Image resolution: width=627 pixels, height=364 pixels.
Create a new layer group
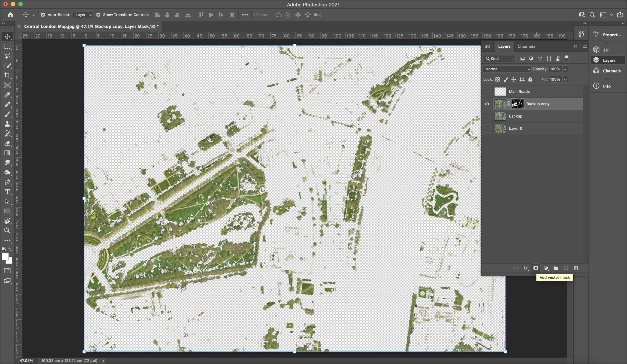tap(556, 268)
